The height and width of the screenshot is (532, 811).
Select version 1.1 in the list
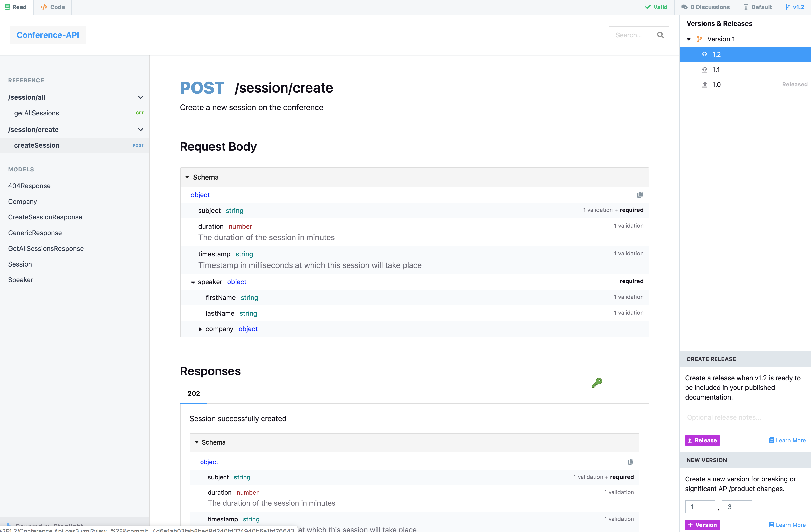(x=745, y=70)
